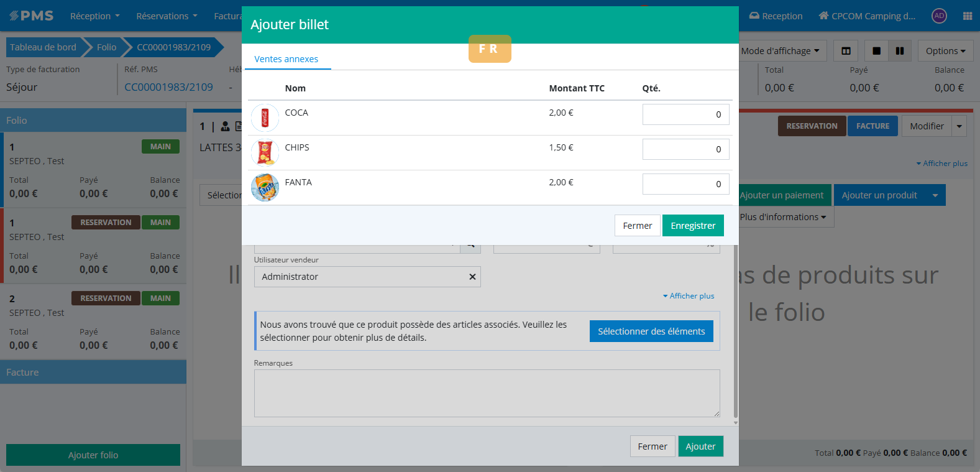Open the Options dropdown

pyautogui.click(x=945, y=51)
